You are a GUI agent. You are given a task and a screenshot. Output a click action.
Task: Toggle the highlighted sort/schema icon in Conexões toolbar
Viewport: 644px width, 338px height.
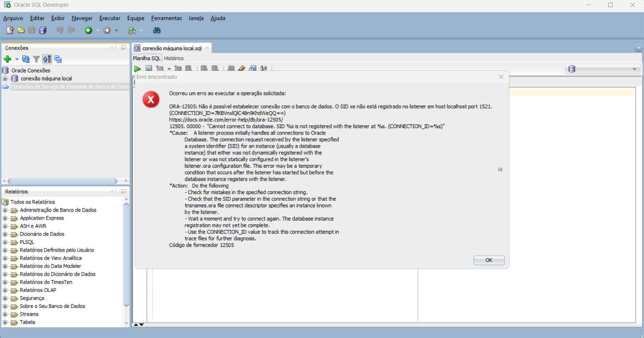47,59
